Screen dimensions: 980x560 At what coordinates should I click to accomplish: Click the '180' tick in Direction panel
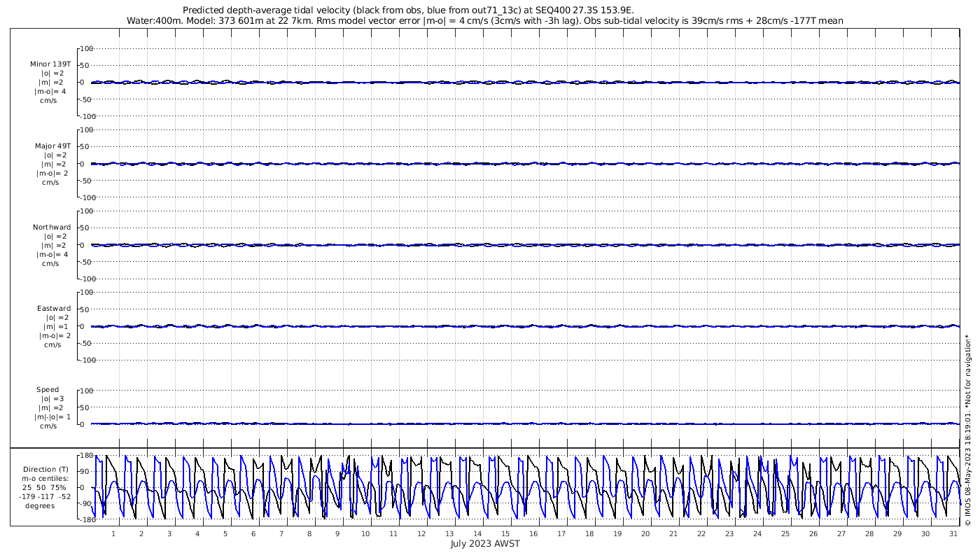[86, 456]
